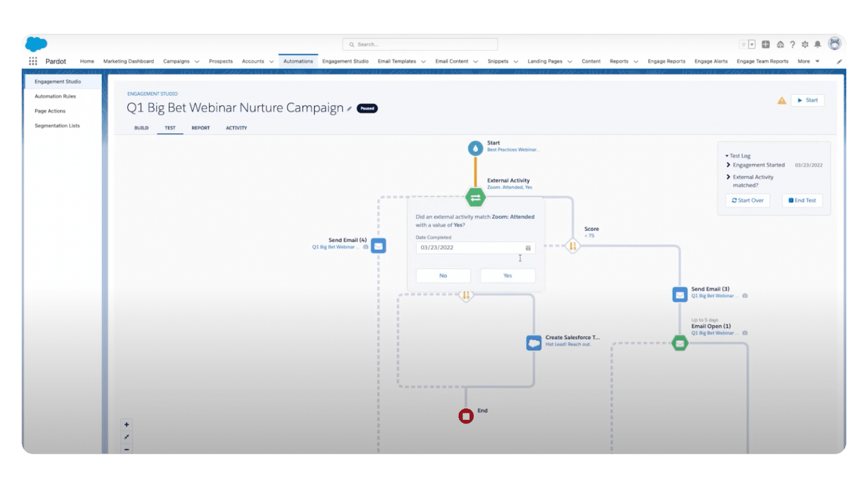
Task: Click the warning triangle next to Start
Action: (x=782, y=101)
